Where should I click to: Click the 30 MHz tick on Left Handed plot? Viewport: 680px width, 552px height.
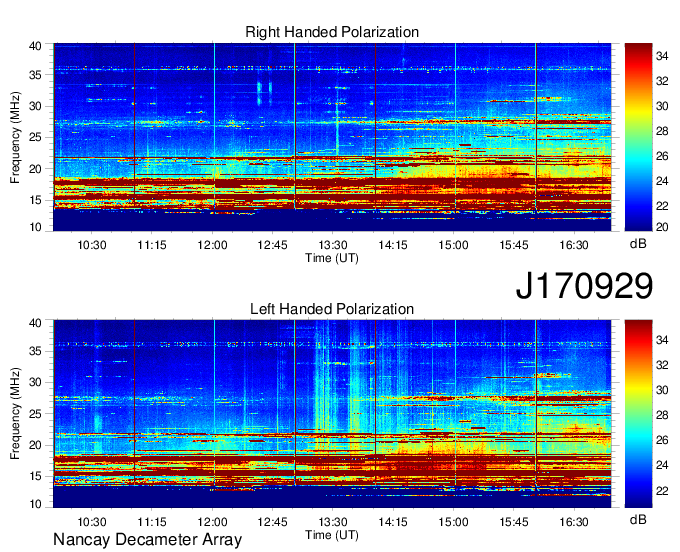point(35,382)
